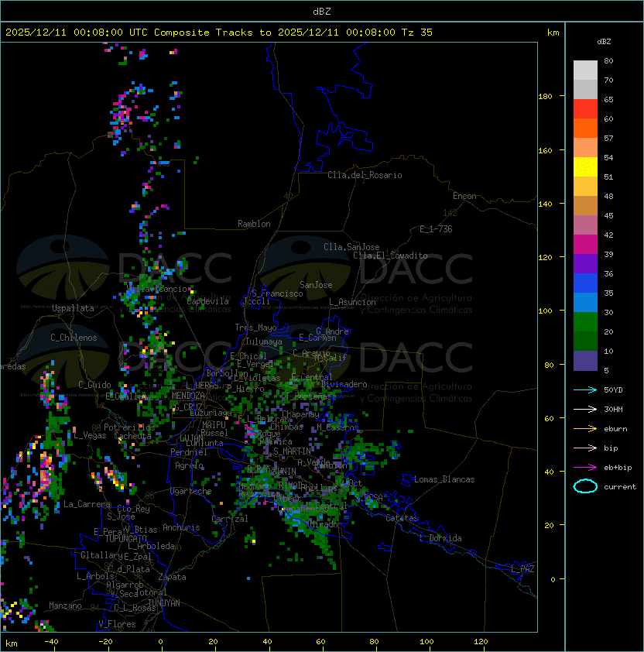Screen dimensions: 644x652
Task: Click the cyan 'current' ellipse legend icon
Action: pos(585,486)
